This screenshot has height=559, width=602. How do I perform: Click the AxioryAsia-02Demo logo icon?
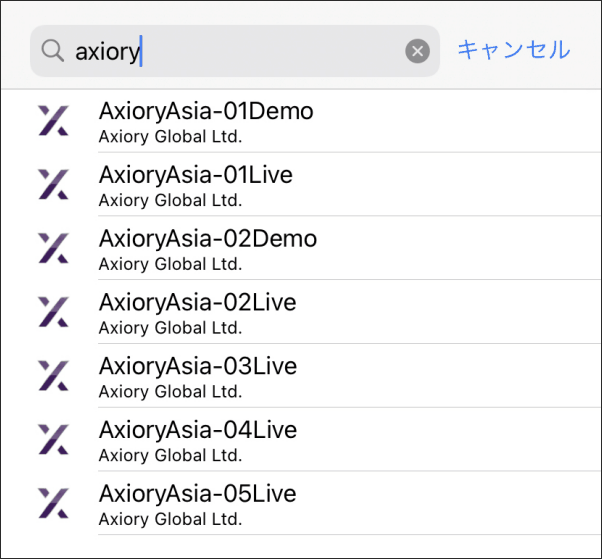point(53,249)
